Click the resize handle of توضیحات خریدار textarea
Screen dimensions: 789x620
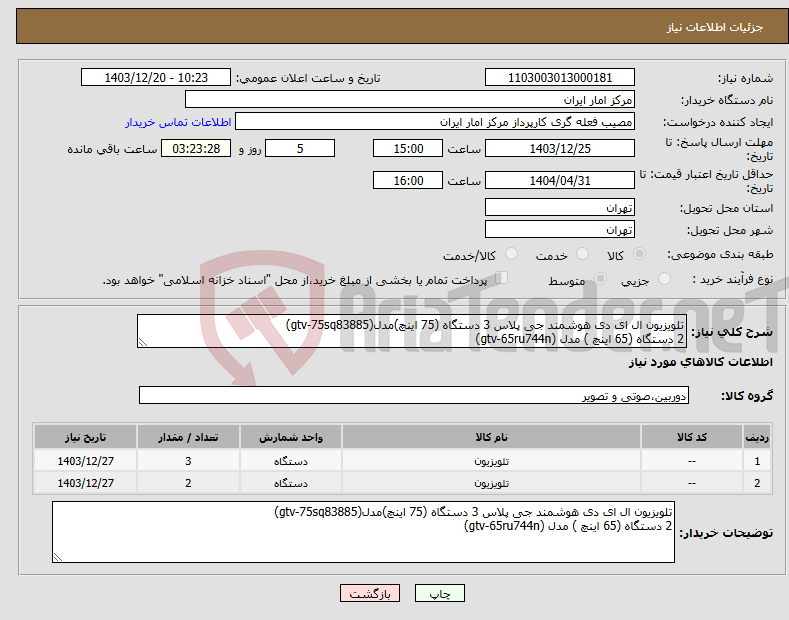click(58, 557)
